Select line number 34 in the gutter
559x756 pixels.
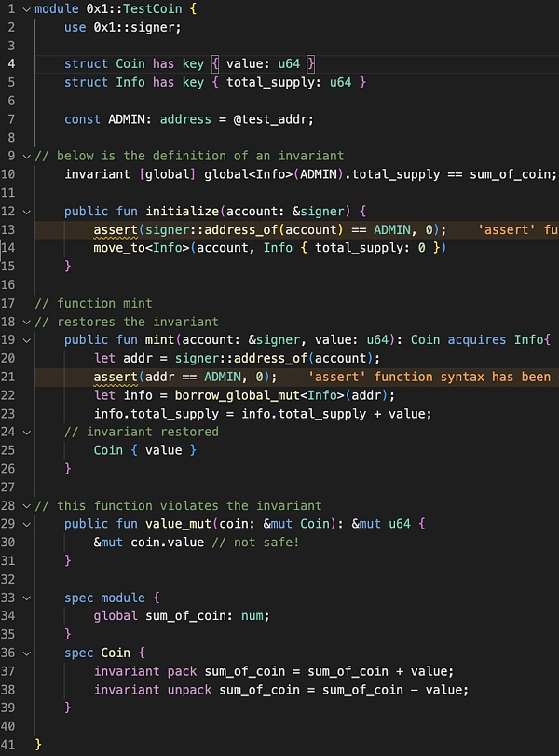tap(9, 616)
